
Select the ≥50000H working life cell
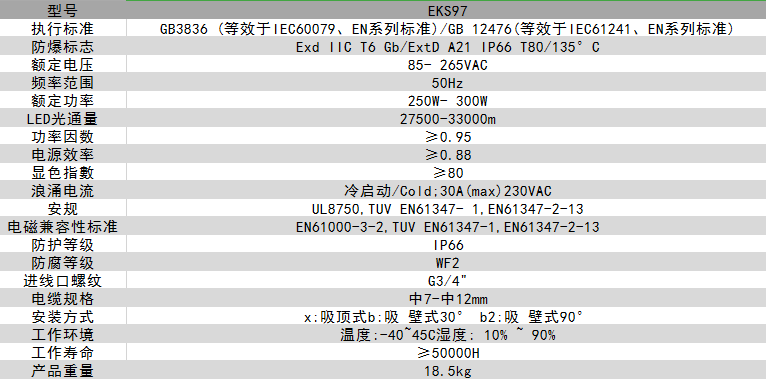pos(446,353)
